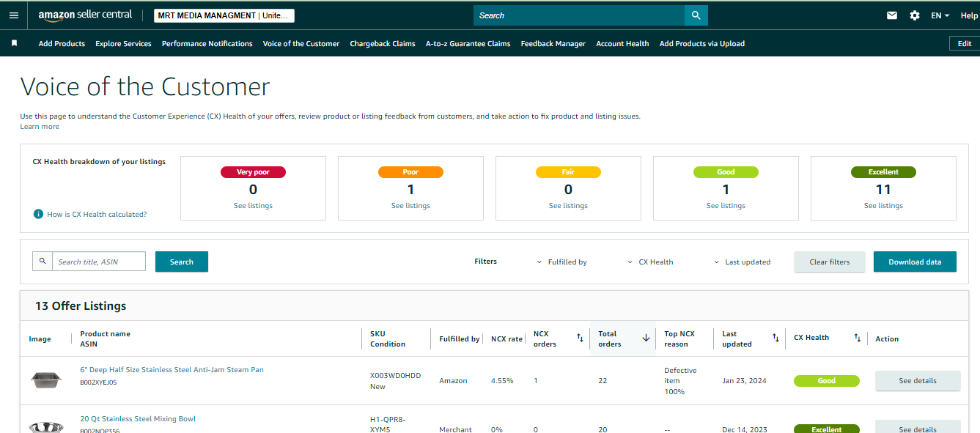Click the light green Good summary badge
Screen dimensions: 980x433
[x=726, y=172]
